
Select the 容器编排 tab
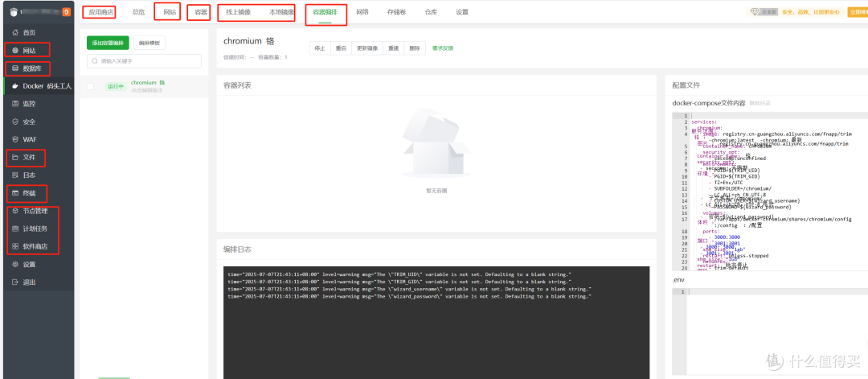325,11
